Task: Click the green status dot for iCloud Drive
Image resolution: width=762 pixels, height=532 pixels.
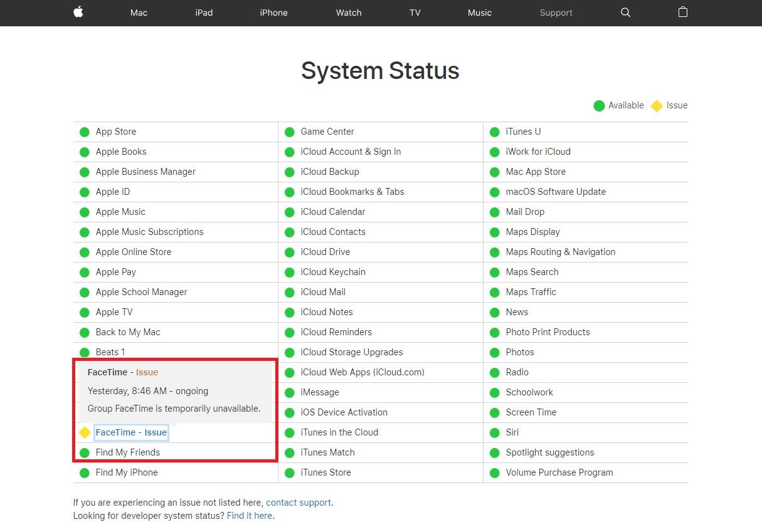Action: click(290, 252)
